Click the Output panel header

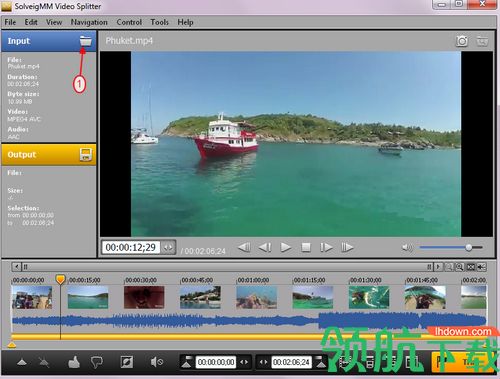click(x=49, y=155)
